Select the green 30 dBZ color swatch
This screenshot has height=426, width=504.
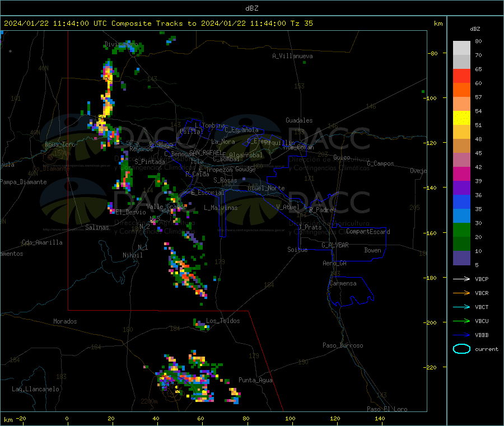461,230
